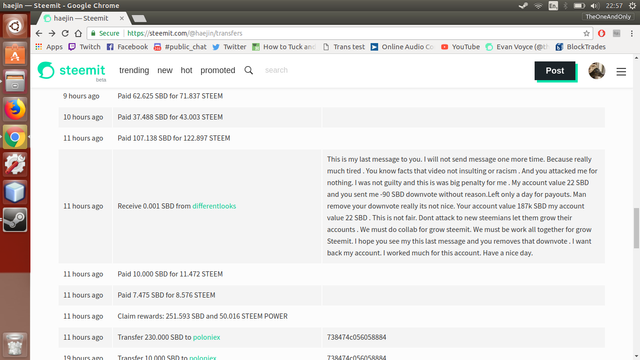Open Chrome home page button
Viewport: 640px width, 360px height.
[x=78, y=33]
